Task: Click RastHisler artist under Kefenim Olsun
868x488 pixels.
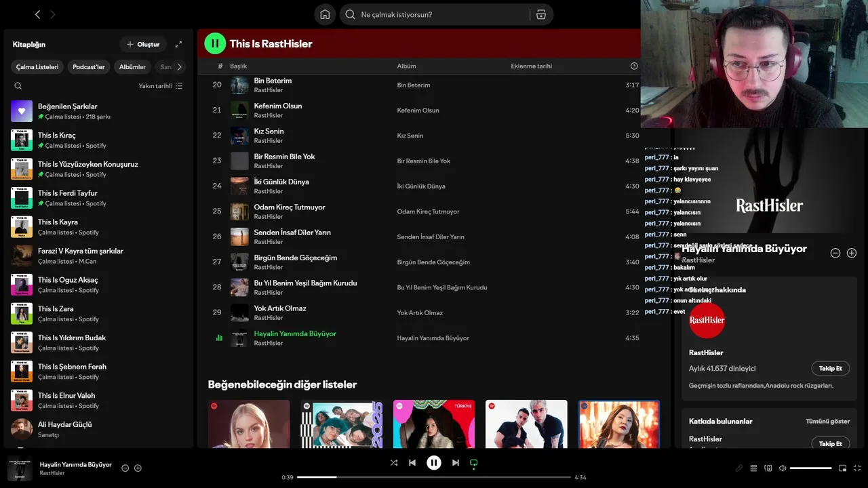Action: 268,116
